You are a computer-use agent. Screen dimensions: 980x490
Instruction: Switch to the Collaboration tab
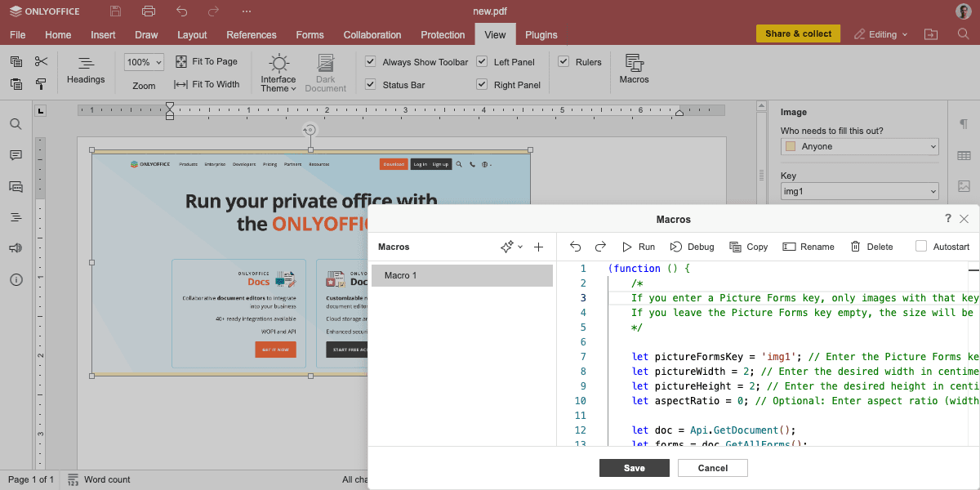(x=372, y=35)
